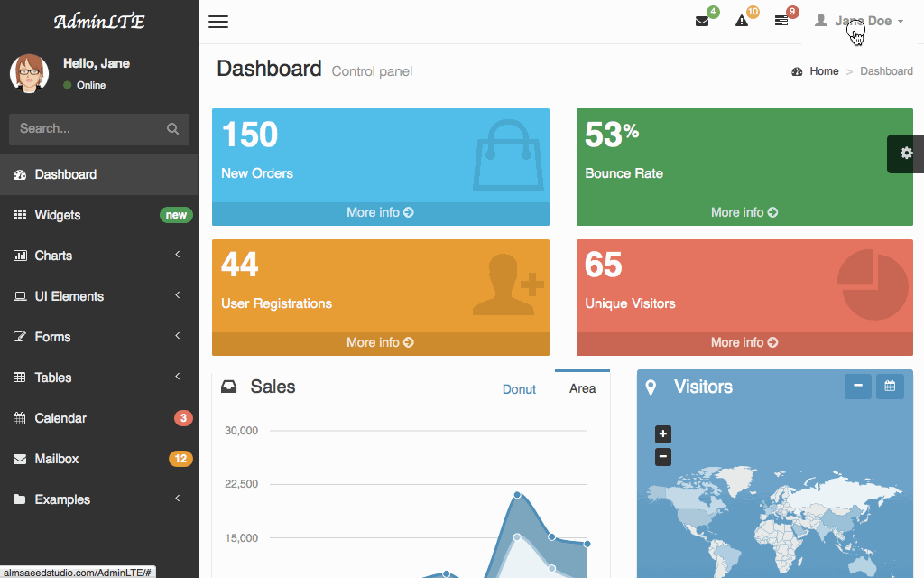Click the search magnifier icon
Screen dimensions: 924x578
tap(172, 129)
